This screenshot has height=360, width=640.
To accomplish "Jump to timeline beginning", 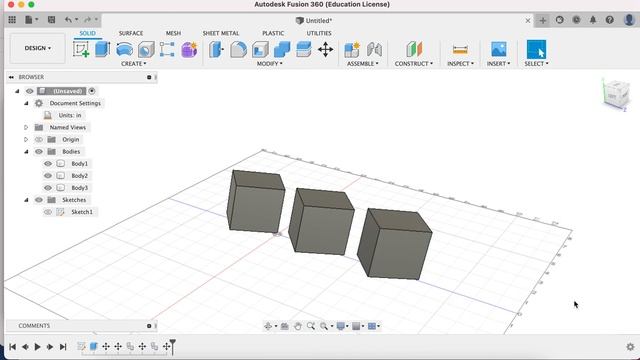I will pyautogui.click(x=13, y=347).
